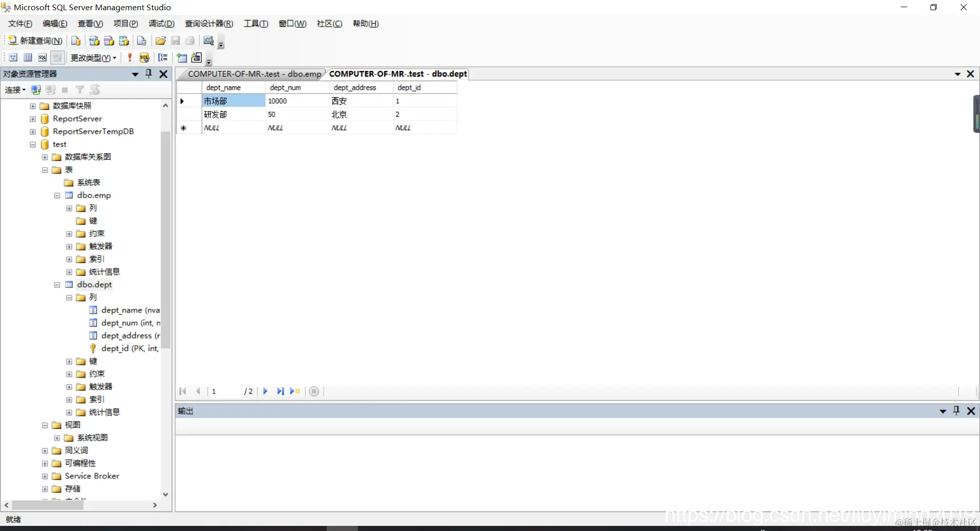
Task: Collapse the test database node
Action: click(x=33, y=144)
